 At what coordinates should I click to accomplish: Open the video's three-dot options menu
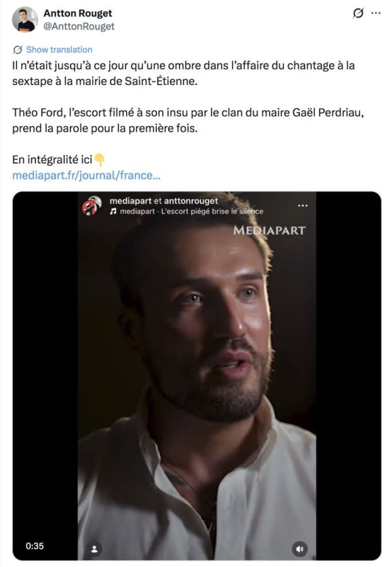(x=302, y=205)
